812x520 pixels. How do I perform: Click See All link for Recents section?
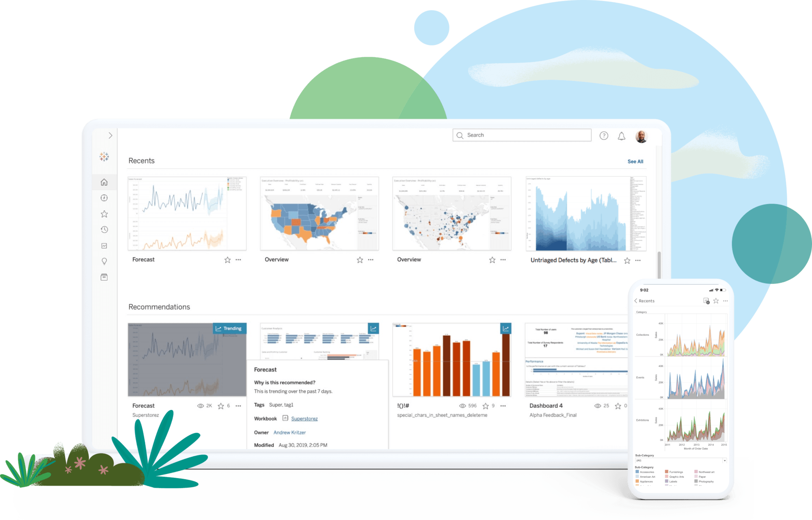[636, 161]
